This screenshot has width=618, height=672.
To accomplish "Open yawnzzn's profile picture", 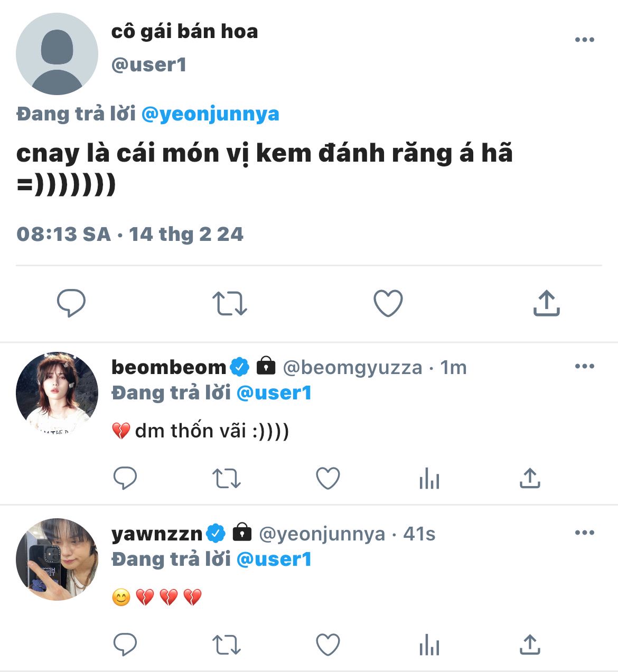I will [57, 559].
